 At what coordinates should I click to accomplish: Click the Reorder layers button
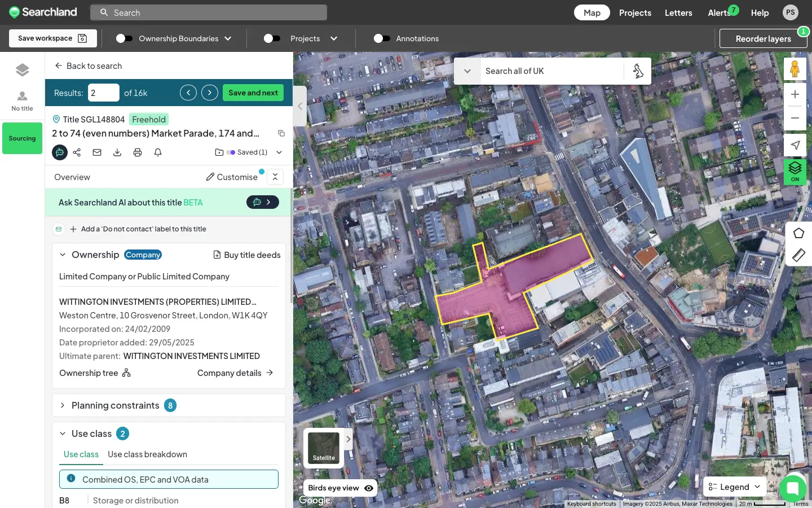coord(763,38)
